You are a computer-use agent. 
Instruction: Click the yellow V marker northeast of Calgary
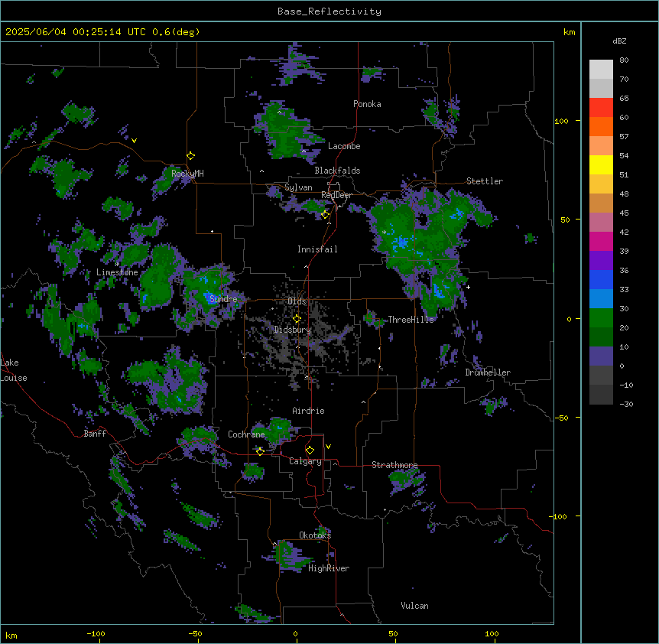[x=328, y=447]
